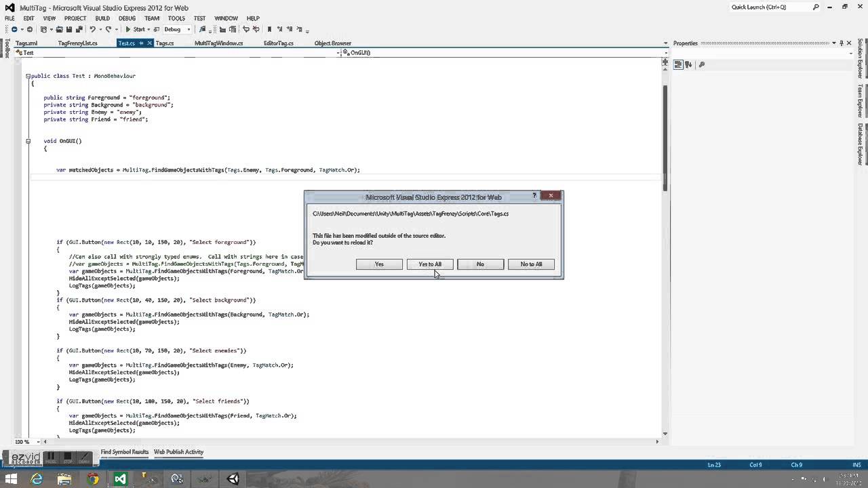The height and width of the screenshot is (488, 868).
Task: Switch to the TagFrenzyList.cs tab
Action: (x=77, y=43)
